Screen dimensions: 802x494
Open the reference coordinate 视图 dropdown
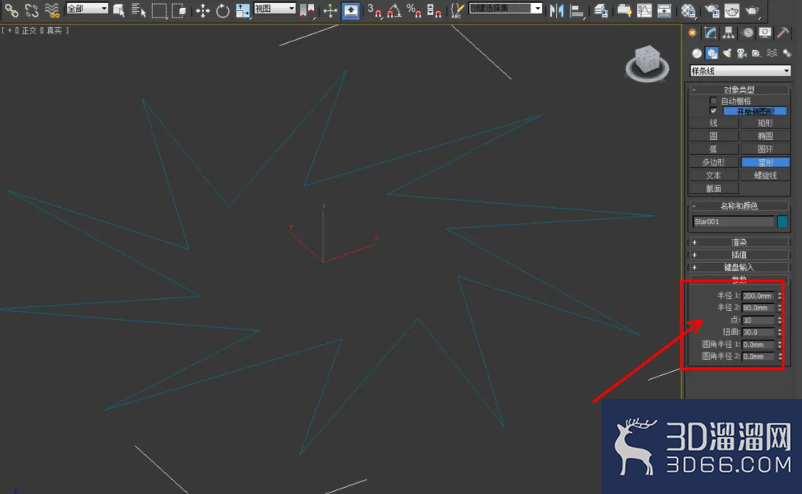coord(275,9)
